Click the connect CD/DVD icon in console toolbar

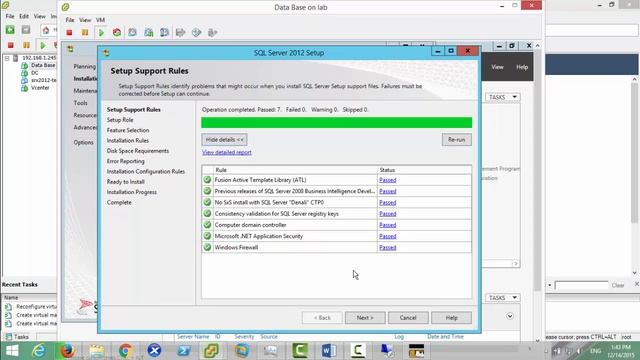(x=196, y=32)
